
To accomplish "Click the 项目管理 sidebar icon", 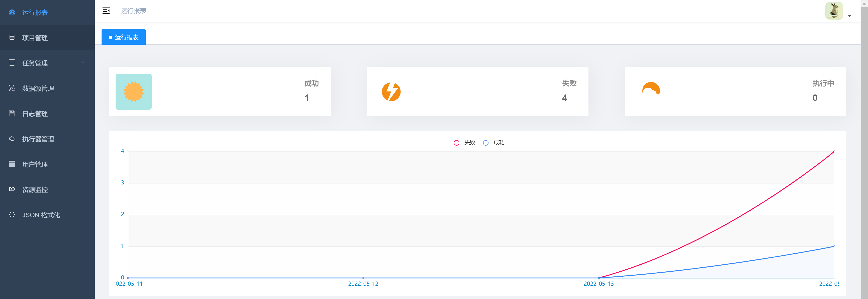I will pyautogui.click(x=12, y=37).
